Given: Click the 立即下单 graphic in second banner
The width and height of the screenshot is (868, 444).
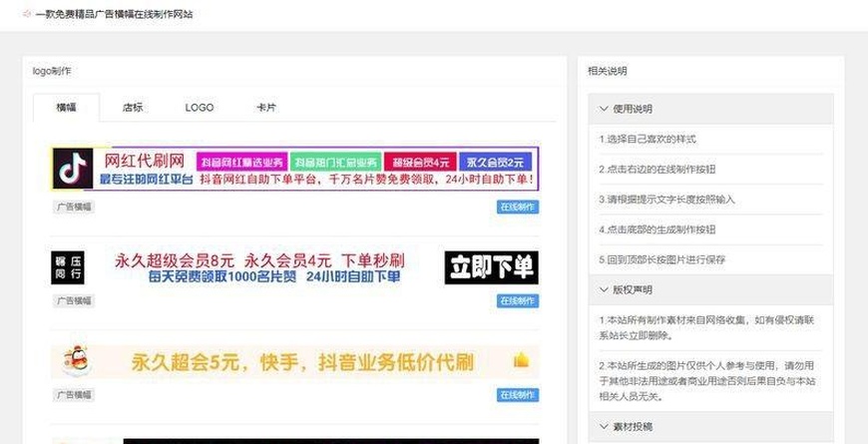Looking at the screenshot, I should tap(491, 267).
